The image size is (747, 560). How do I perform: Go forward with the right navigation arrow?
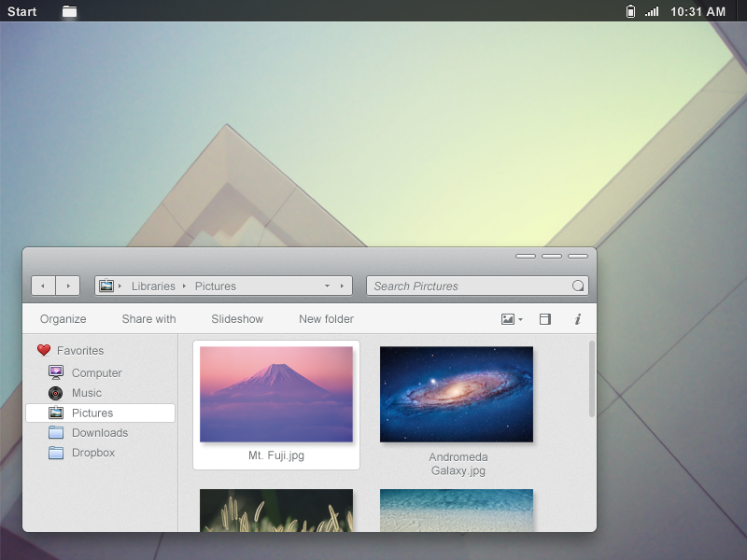tap(68, 286)
